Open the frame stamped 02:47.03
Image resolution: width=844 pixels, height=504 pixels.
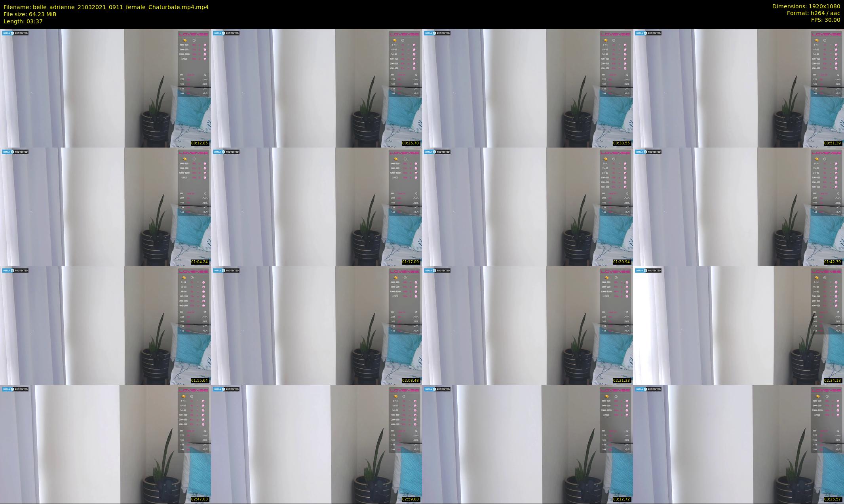click(105, 444)
